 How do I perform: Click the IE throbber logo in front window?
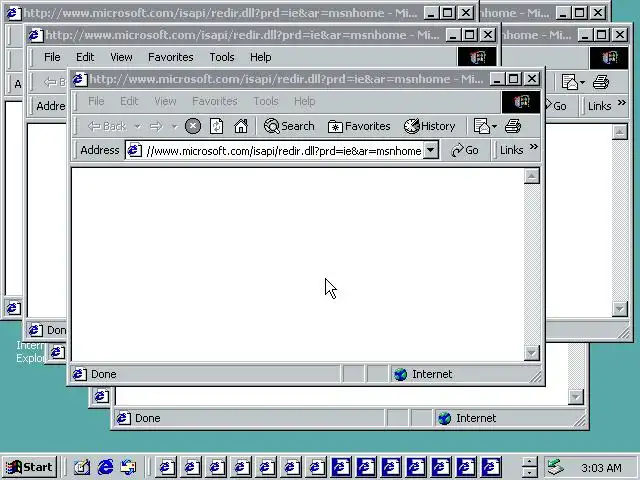tap(521, 102)
